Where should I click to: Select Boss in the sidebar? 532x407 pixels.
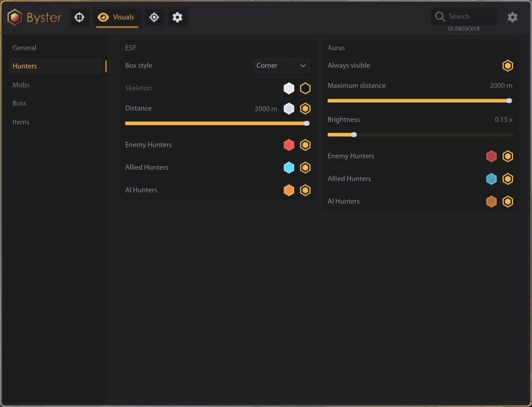click(19, 103)
